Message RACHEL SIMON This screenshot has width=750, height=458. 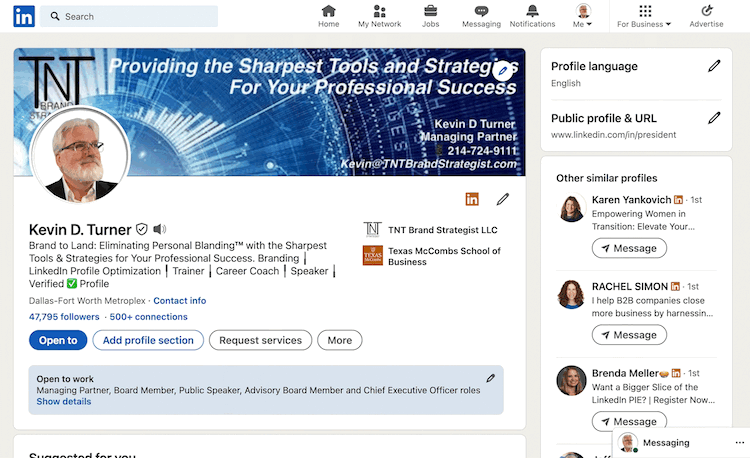629,335
